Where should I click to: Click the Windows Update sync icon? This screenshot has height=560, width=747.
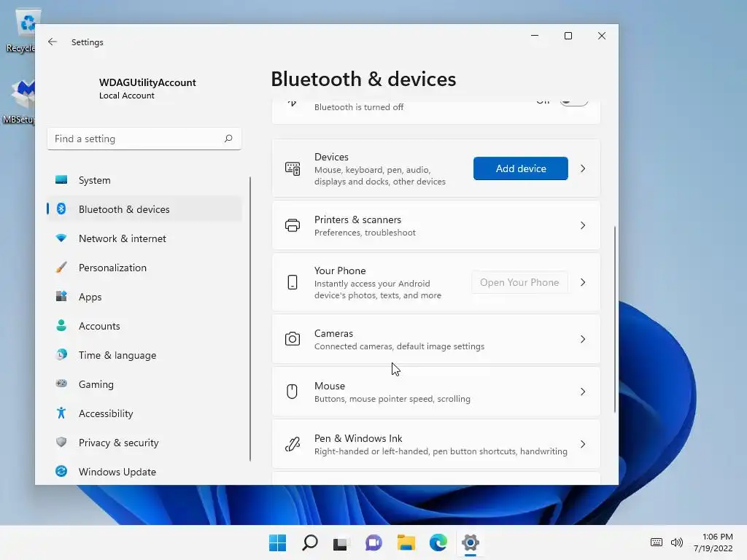click(x=61, y=471)
